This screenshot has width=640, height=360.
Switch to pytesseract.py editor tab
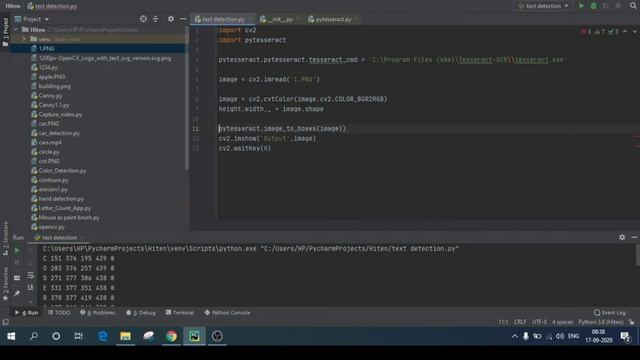333,19
